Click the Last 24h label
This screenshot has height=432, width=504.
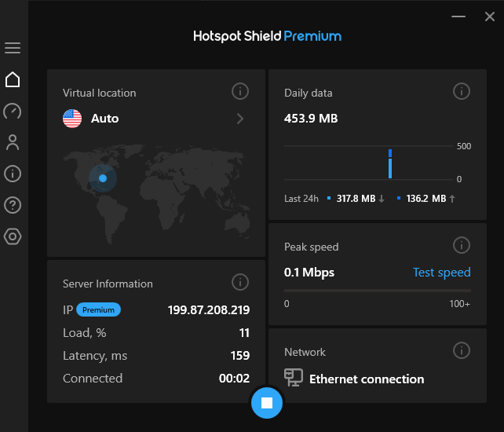(301, 199)
